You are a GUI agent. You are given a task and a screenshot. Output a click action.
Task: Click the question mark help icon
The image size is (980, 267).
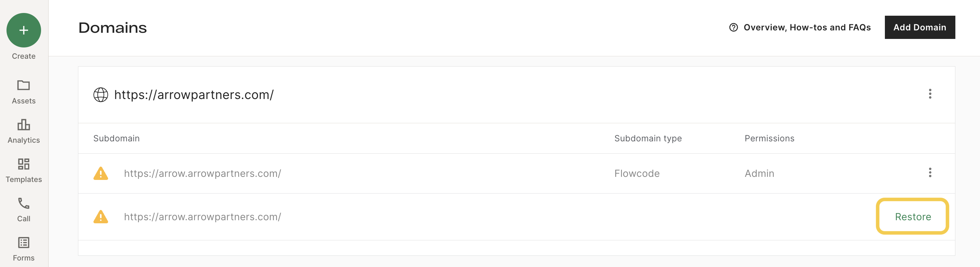(734, 27)
